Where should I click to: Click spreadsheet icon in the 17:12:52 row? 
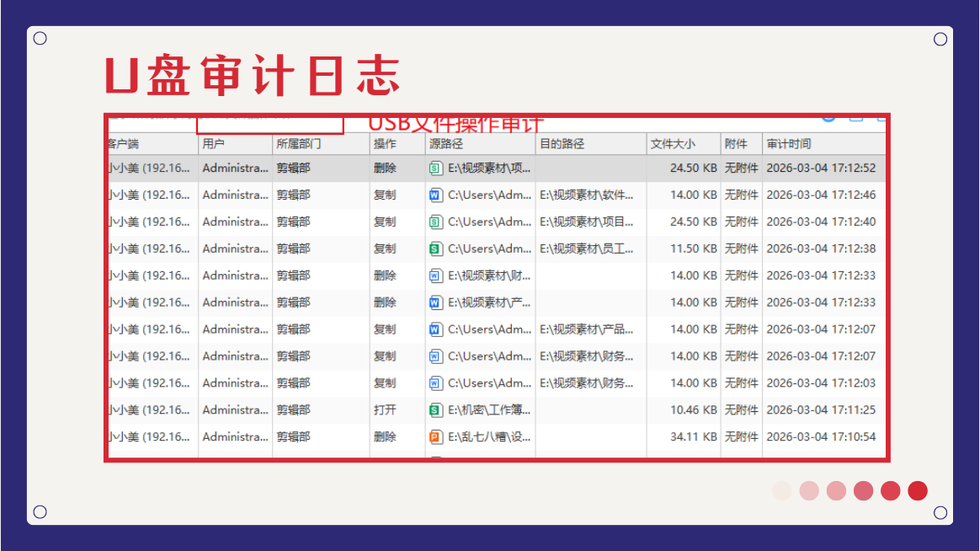point(435,169)
